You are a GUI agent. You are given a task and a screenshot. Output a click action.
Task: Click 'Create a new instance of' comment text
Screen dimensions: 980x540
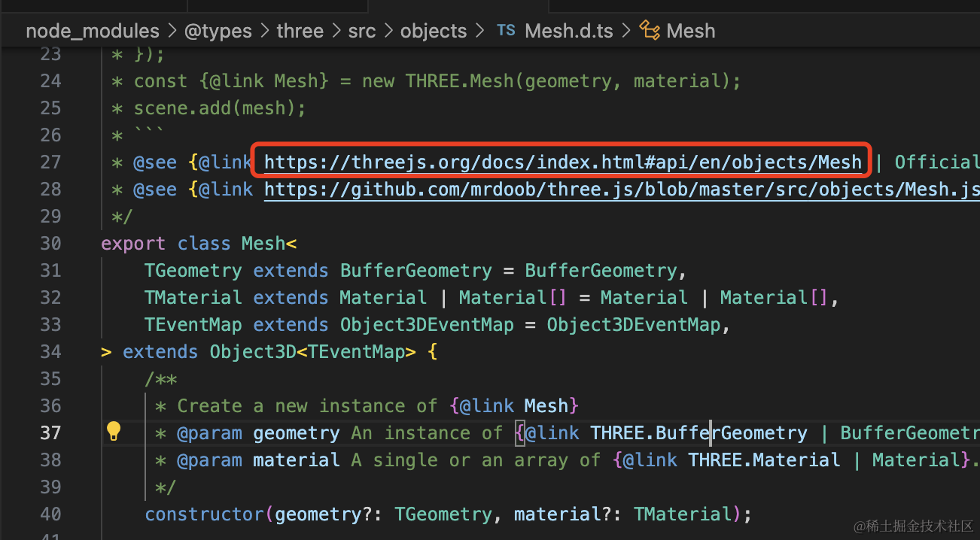tap(307, 406)
